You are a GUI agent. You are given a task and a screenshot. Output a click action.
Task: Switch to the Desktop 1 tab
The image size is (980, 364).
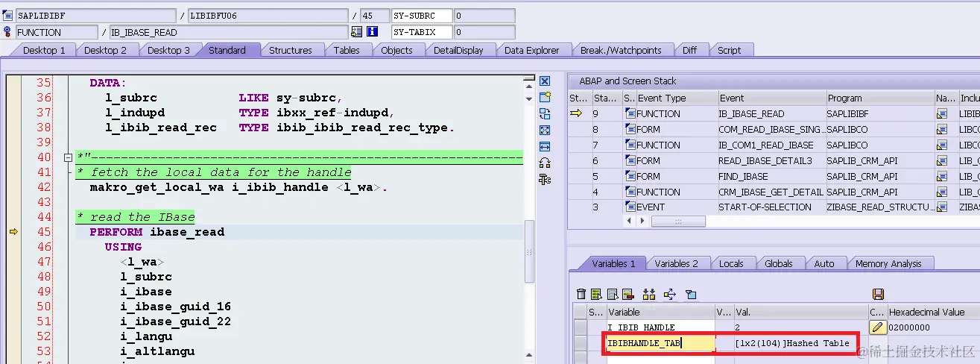[44, 50]
